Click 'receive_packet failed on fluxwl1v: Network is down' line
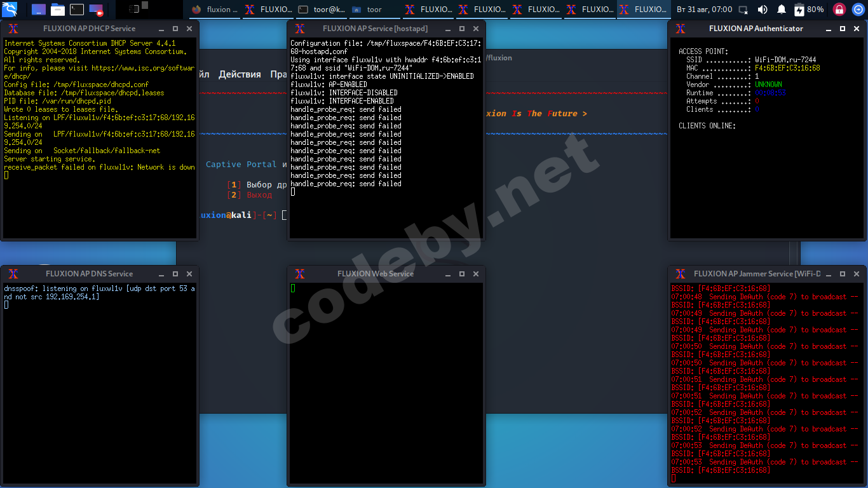The image size is (868, 488). pyautogui.click(x=99, y=167)
